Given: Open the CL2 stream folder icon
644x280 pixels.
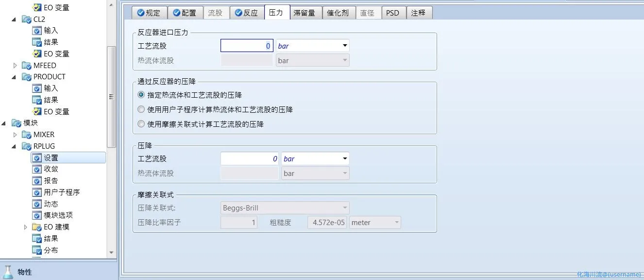Looking at the screenshot, I should click(26, 19).
